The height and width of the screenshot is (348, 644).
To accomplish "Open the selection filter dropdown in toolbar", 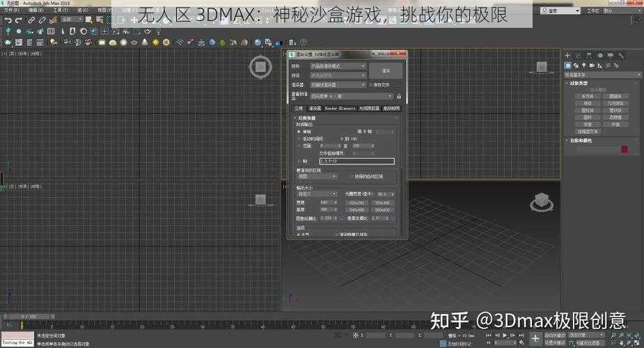I will 72,19.
